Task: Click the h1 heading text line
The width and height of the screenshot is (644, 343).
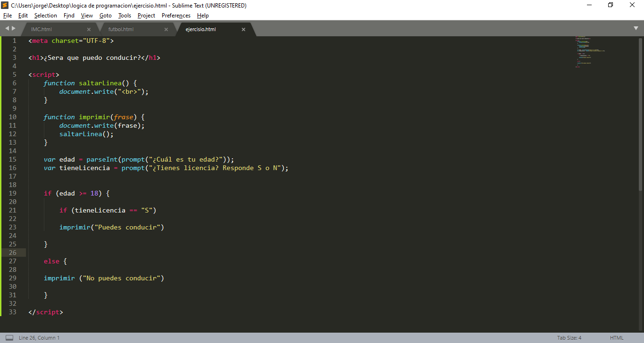Action: point(94,57)
